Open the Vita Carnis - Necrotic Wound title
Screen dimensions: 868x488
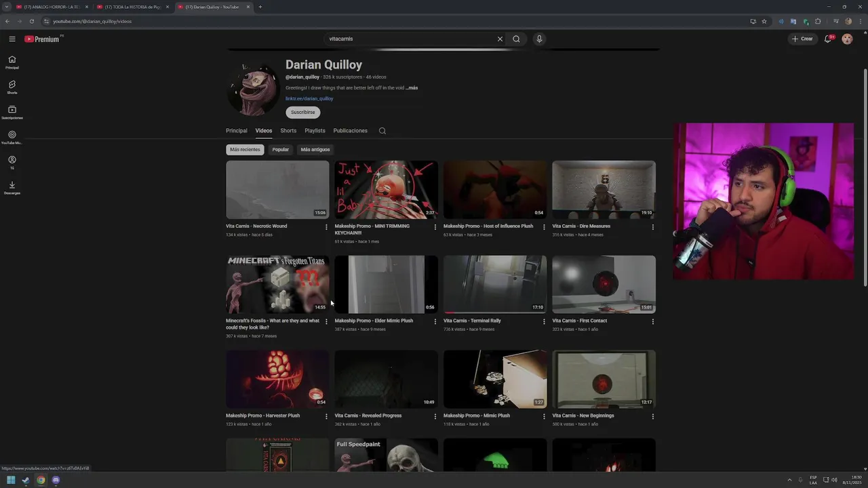click(256, 226)
